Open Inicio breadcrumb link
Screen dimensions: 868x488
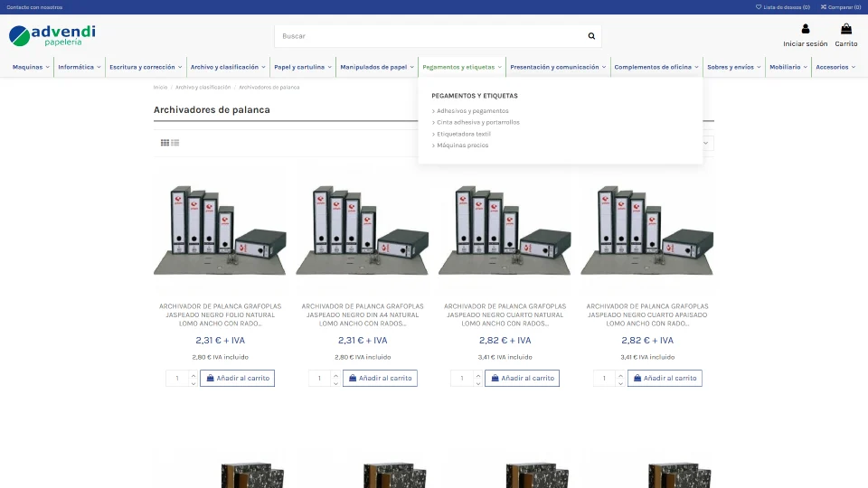160,88
